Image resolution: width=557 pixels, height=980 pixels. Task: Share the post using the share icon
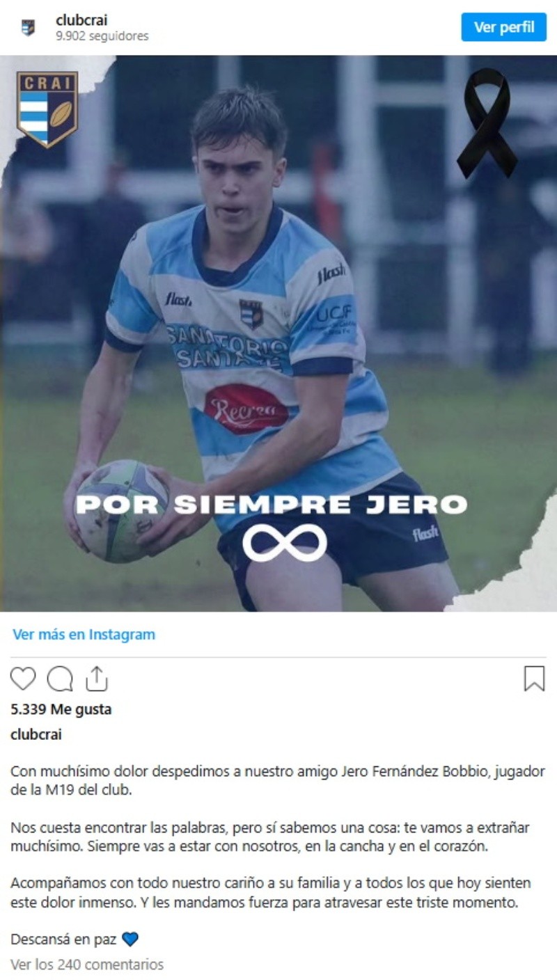pyautogui.click(x=97, y=679)
